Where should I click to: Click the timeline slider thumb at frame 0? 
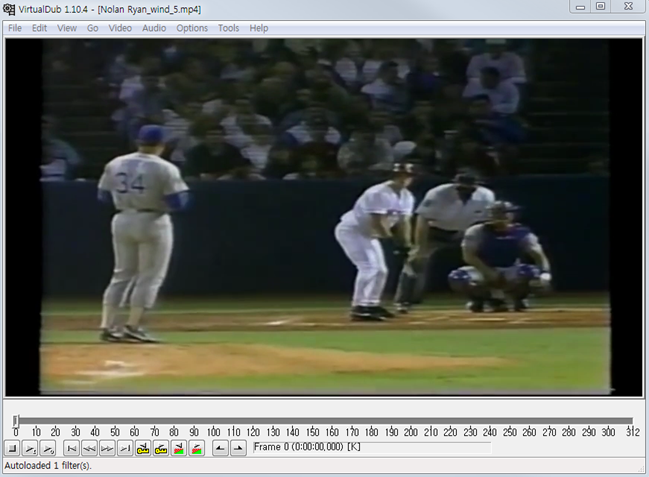point(15,421)
